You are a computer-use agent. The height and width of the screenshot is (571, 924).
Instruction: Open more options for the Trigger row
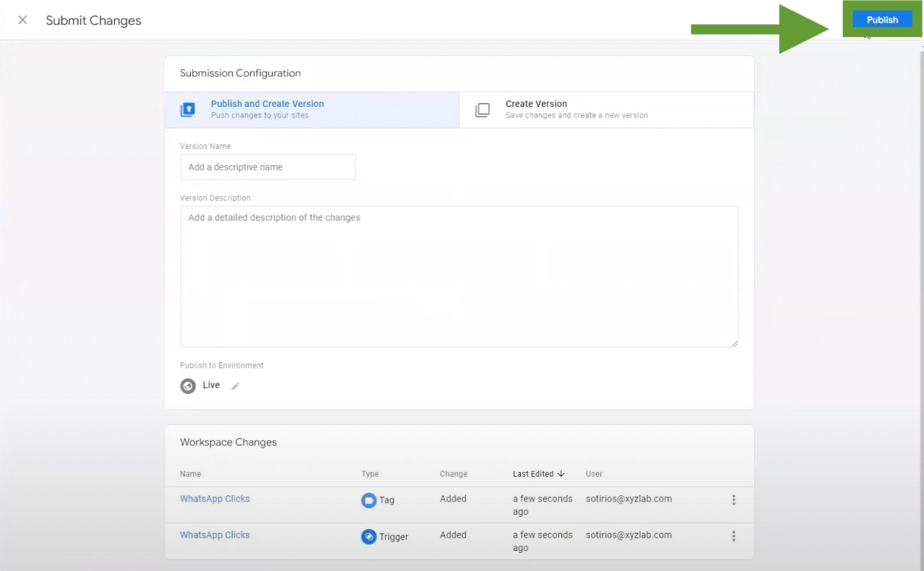click(733, 536)
